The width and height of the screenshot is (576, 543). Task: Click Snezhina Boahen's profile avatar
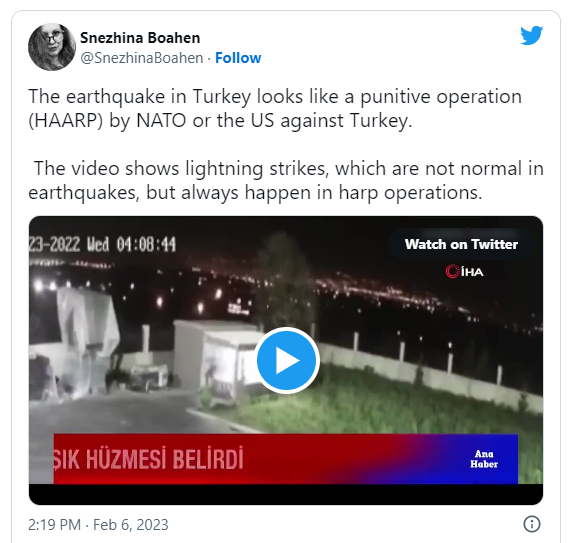tap(52, 47)
